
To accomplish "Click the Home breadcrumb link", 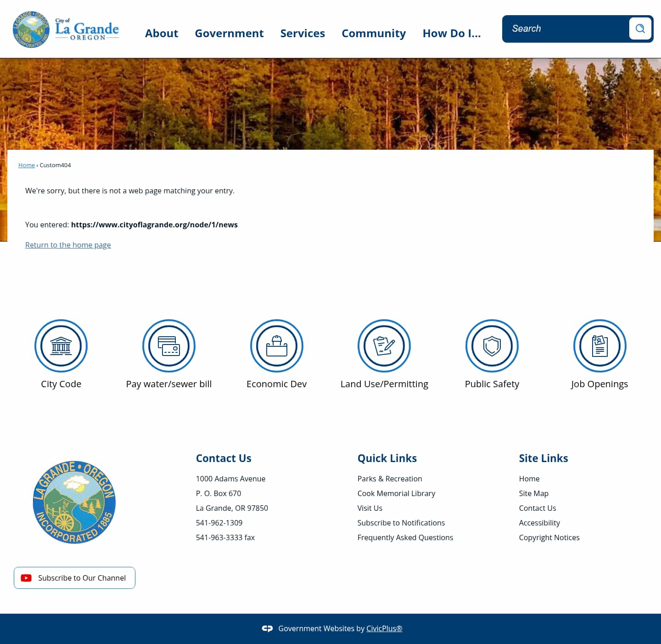I will pos(26,165).
